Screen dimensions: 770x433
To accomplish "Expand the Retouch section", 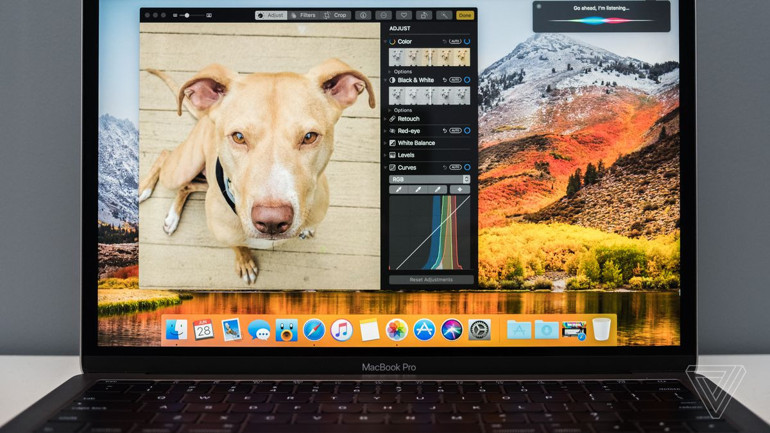I will coord(385,119).
